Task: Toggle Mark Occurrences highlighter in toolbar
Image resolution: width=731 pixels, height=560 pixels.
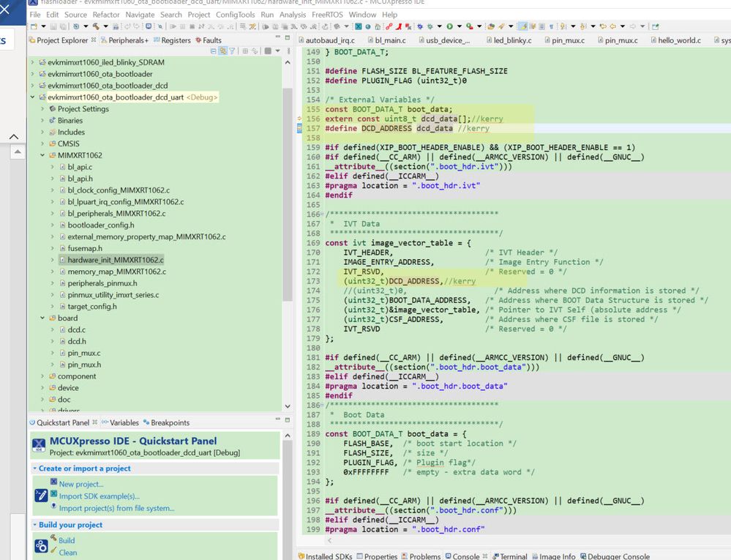Action: 523,26
